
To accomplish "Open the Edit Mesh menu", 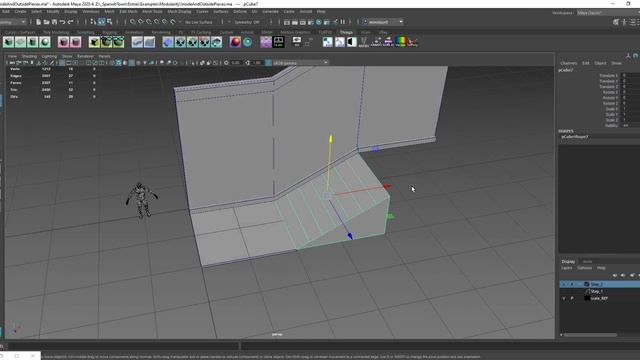I will point(128,11).
